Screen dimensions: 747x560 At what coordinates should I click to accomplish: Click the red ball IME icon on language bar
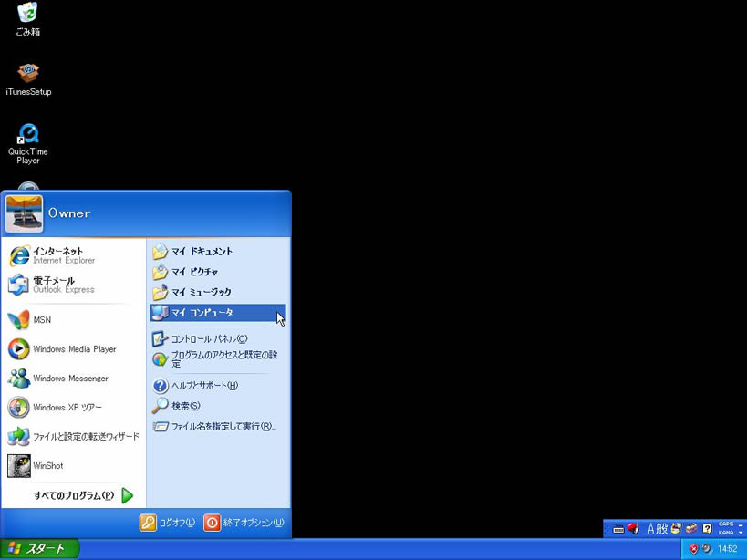(633, 529)
